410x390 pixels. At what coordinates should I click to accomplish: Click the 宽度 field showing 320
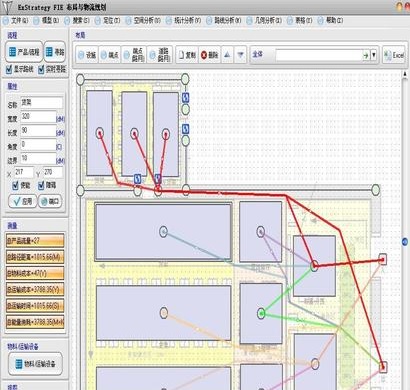[38, 117]
